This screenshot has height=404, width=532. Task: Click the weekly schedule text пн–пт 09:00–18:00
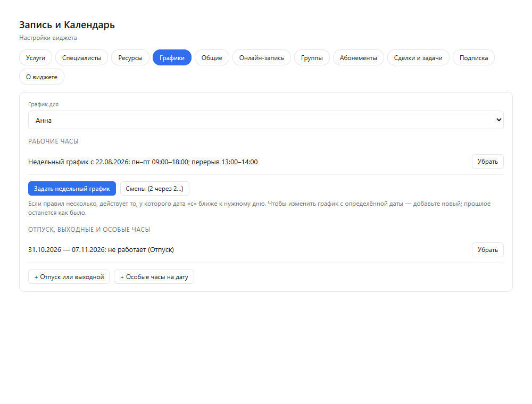pos(160,162)
